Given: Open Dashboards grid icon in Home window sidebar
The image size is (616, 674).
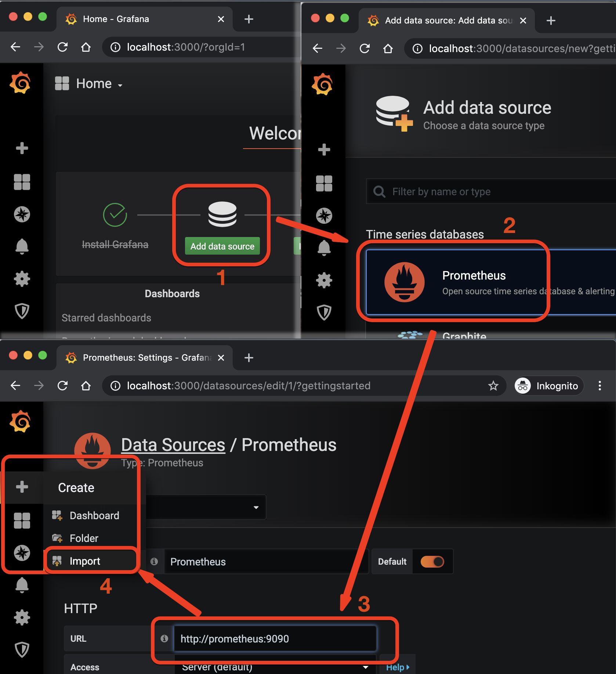Looking at the screenshot, I should click(22, 182).
